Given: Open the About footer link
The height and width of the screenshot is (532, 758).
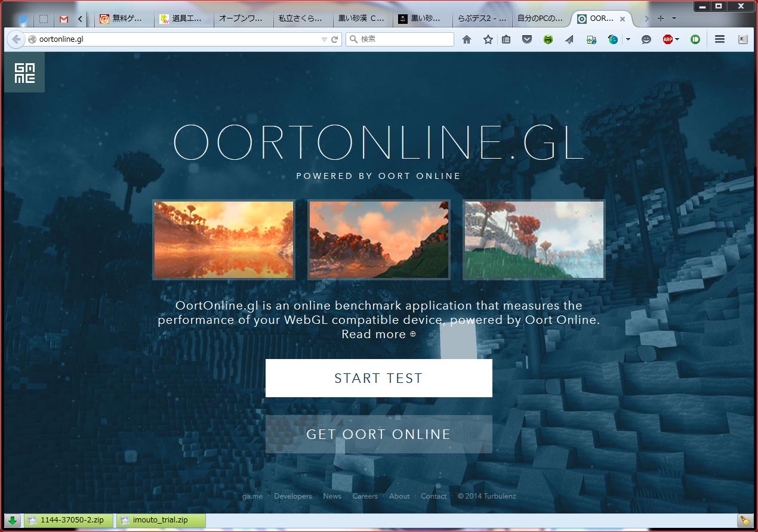Looking at the screenshot, I should [x=399, y=496].
